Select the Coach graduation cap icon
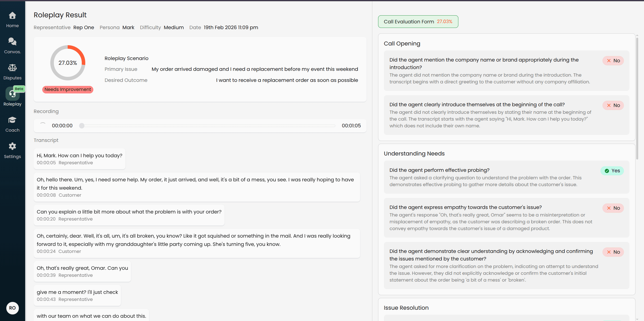The height and width of the screenshot is (321, 644). (x=12, y=120)
